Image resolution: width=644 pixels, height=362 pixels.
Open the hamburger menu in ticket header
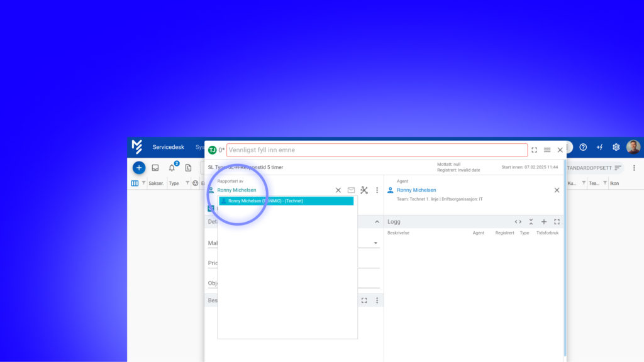(547, 150)
